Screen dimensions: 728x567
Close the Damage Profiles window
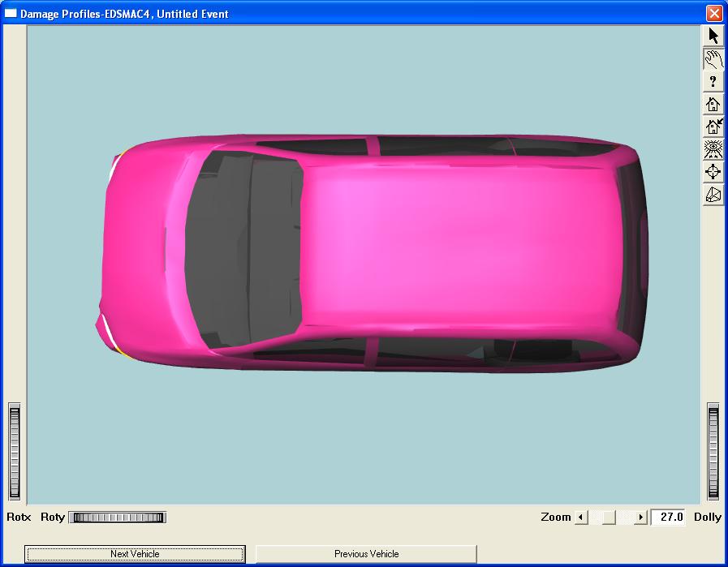713,13
